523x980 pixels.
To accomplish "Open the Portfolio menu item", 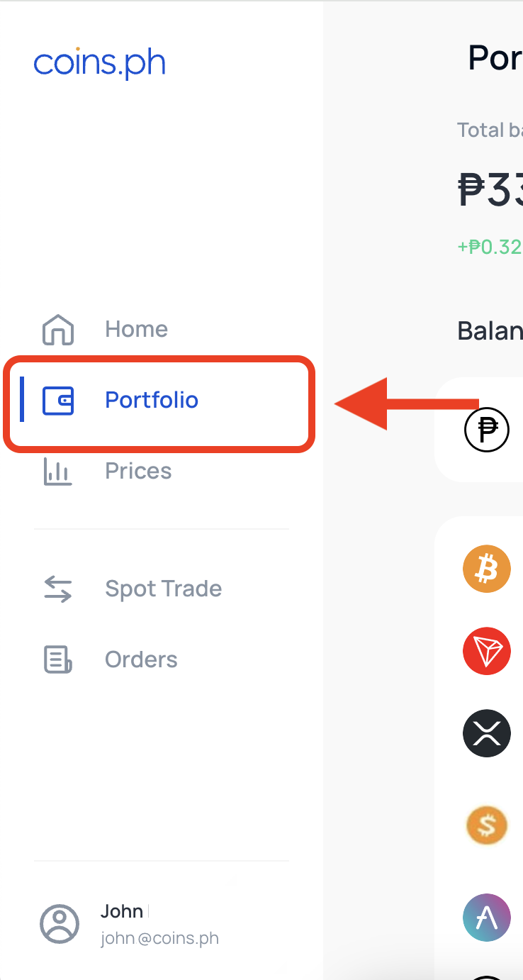I will [152, 401].
